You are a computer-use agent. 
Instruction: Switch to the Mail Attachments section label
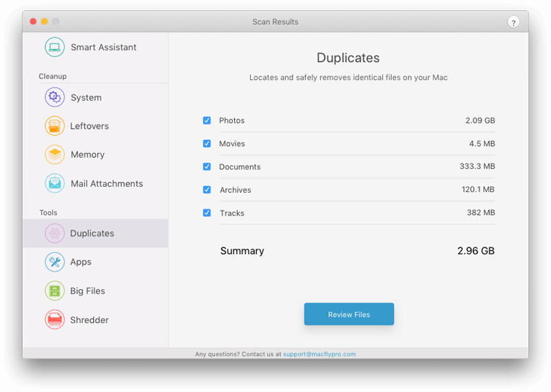tap(107, 183)
